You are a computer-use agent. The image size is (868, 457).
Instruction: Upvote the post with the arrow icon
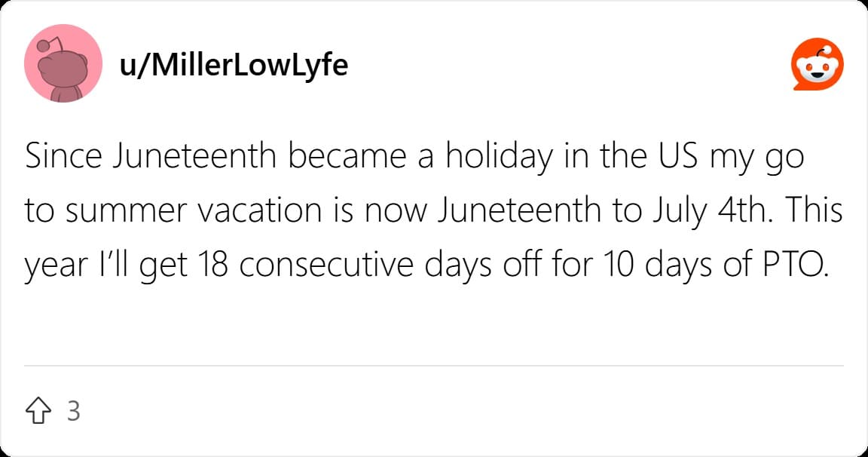point(38,410)
